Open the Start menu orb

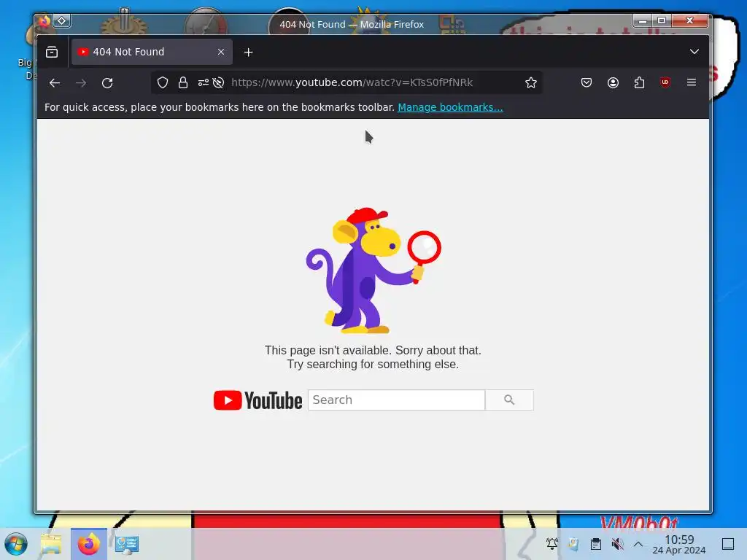(16, 544)
